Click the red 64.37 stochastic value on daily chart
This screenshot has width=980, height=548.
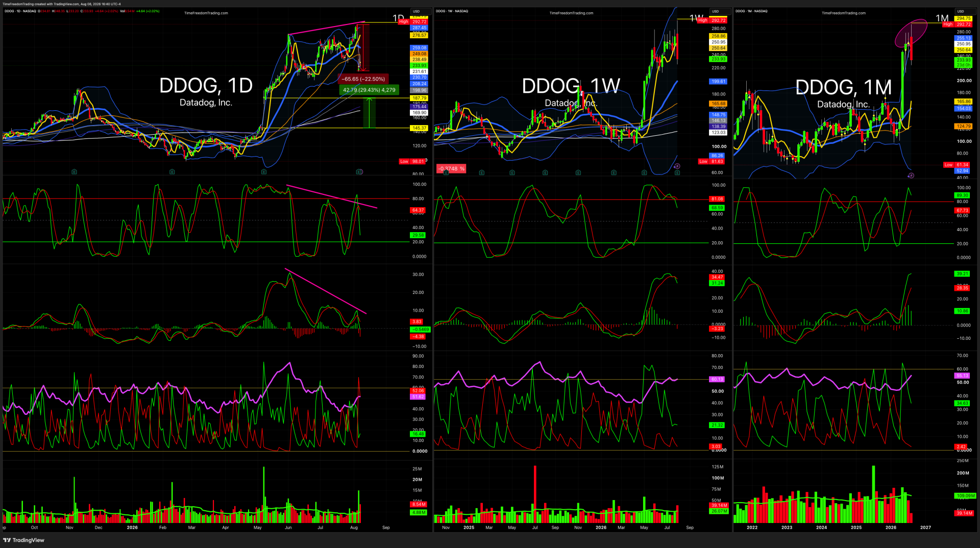pyautogui.click(x=418, y=210)
